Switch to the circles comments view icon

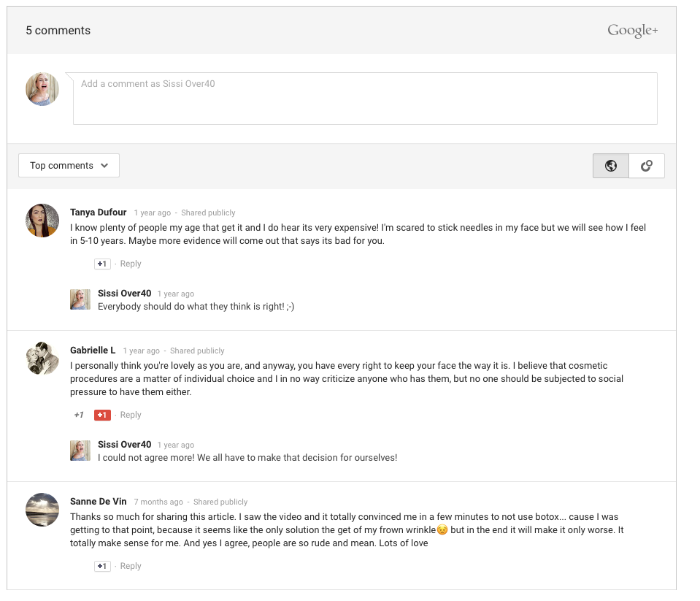[646, 166]
